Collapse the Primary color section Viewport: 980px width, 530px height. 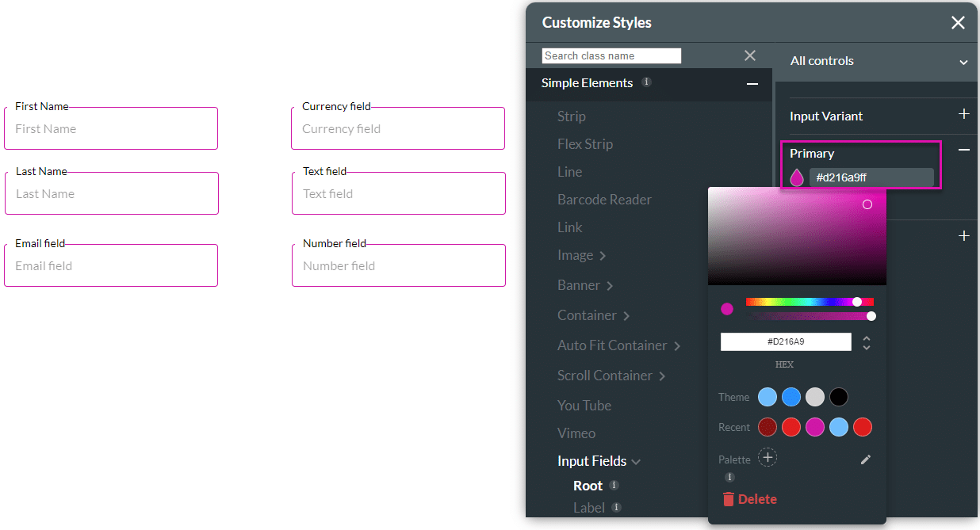pyautogui.click(x=963, y=150)
